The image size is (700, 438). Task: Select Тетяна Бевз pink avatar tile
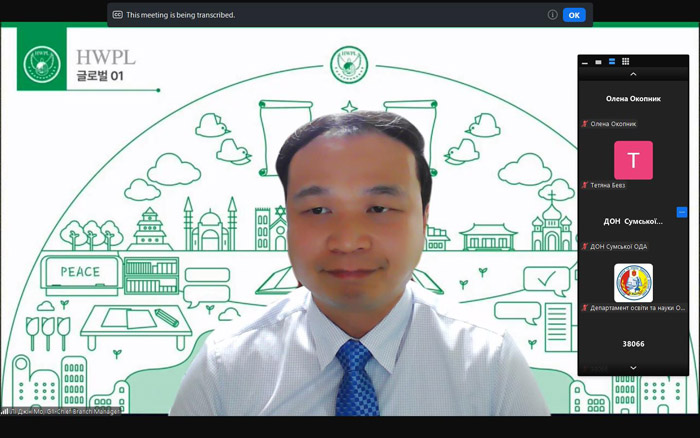[x=633, y=160]
